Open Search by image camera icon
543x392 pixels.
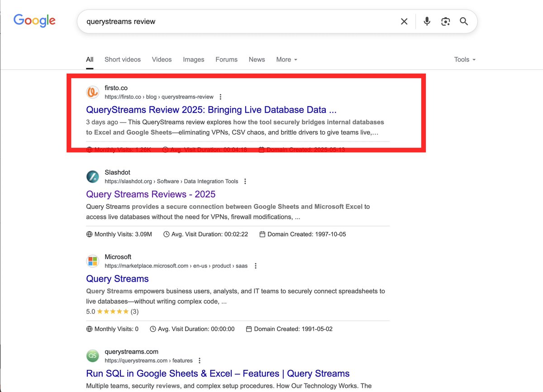pyautogui.click(x=446, y=21)
